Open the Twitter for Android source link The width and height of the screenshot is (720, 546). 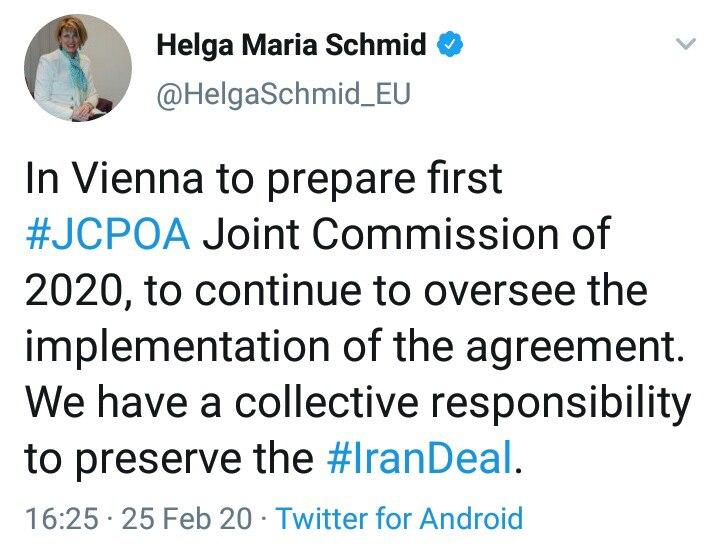tap(398, 519)
